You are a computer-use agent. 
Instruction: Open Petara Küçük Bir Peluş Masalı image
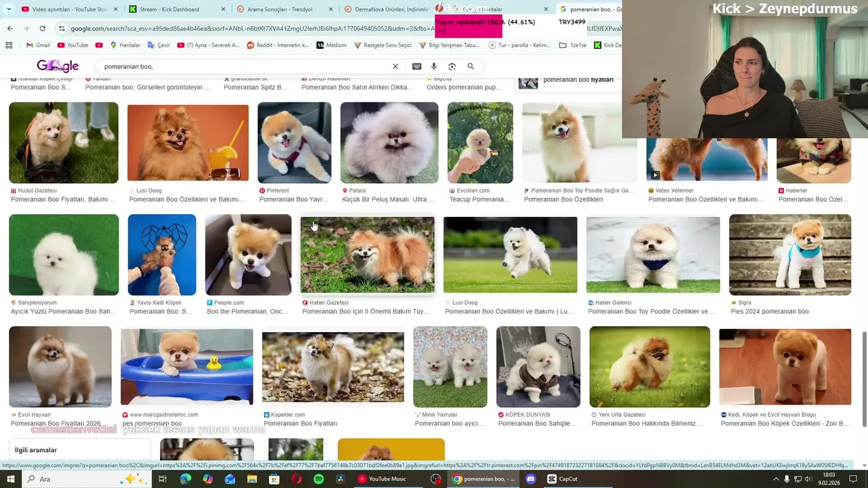click(389, 143)
